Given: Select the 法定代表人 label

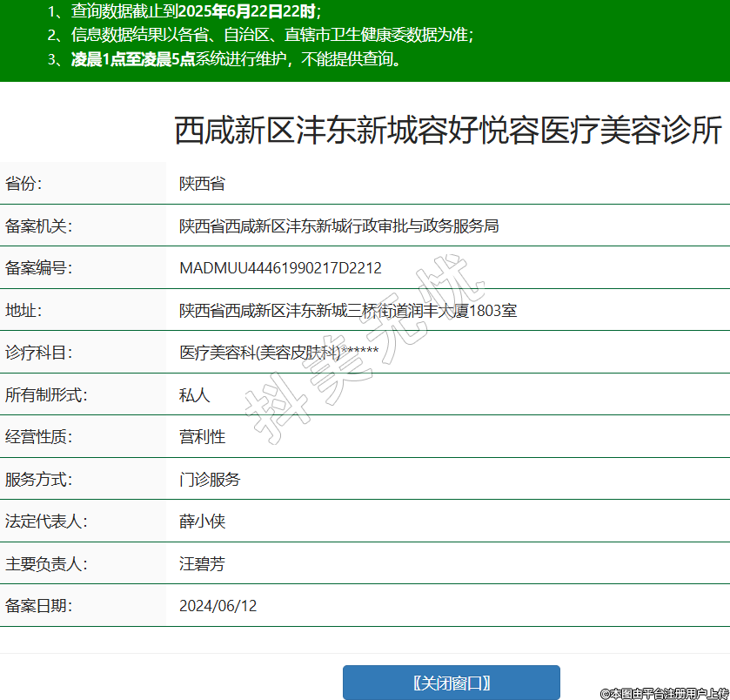Looking at the screenshot, I should [x=46, y=522].
